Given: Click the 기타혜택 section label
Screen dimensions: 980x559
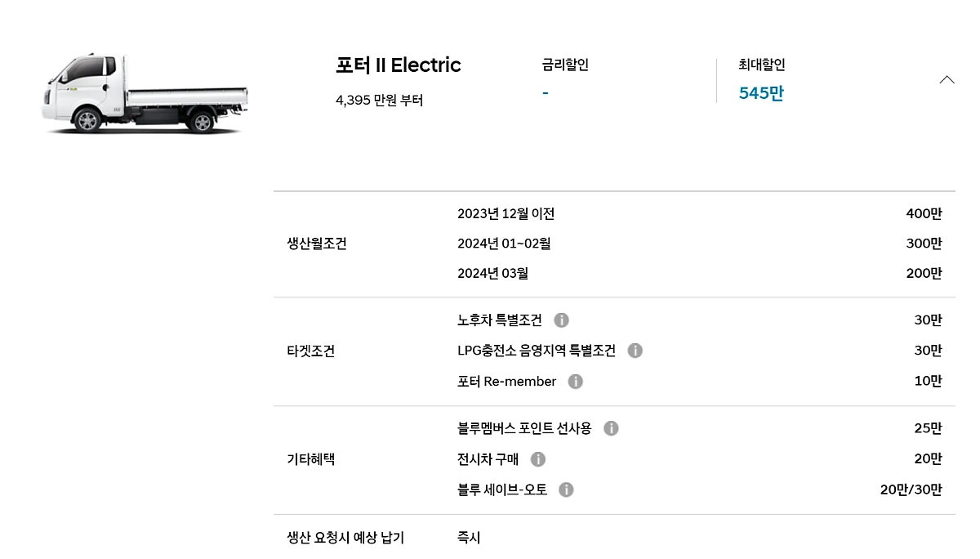Looking at the screenshot, I should tap(311, 459).
